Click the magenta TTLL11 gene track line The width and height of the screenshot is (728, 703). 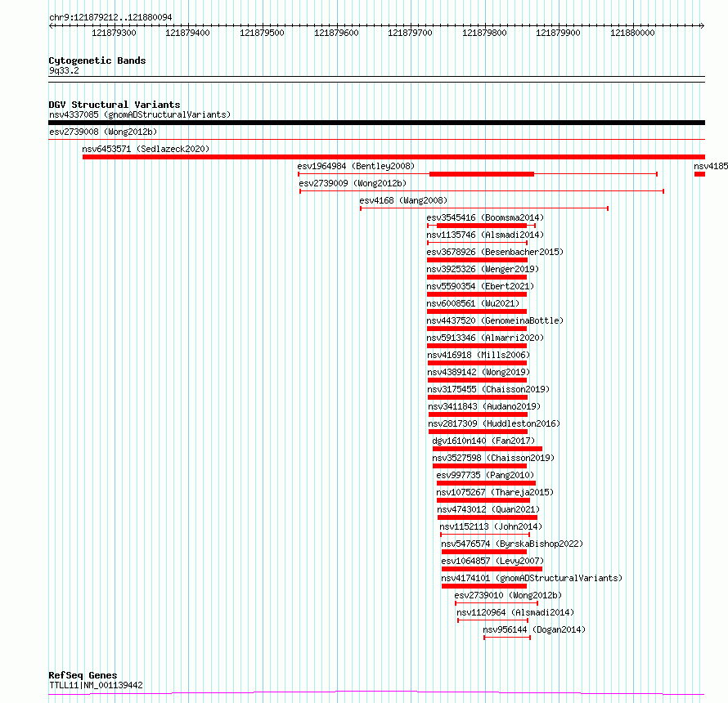coord(376,693)
